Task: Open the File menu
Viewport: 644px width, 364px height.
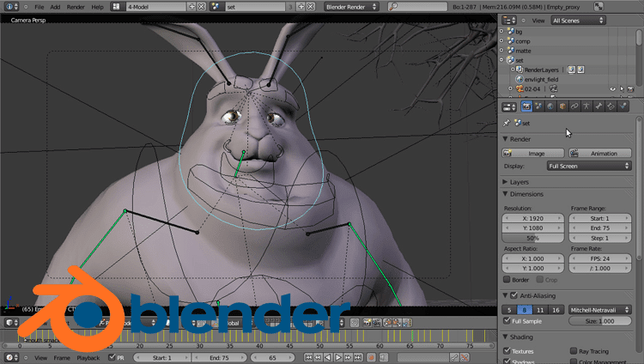Action: tap(39, 7)
